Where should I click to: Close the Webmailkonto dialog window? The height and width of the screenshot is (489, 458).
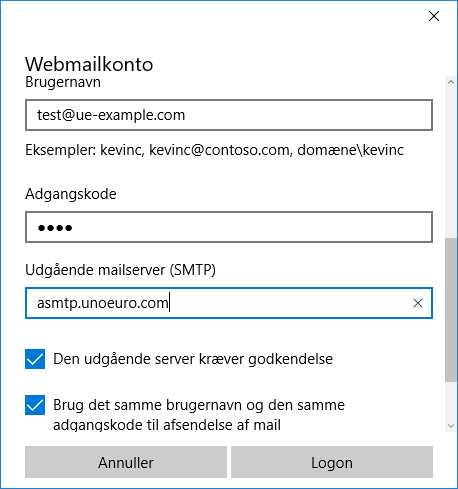(x=434, y=16)
